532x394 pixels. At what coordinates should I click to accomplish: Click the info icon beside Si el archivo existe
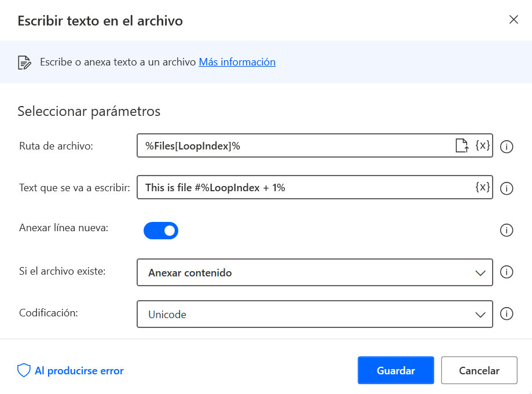point(507,272)
